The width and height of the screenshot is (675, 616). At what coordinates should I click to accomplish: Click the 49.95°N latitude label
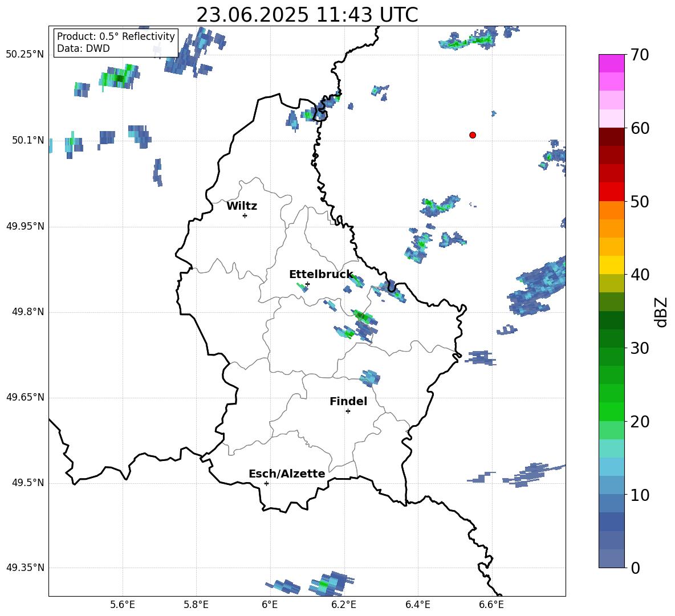pos(25,226)
